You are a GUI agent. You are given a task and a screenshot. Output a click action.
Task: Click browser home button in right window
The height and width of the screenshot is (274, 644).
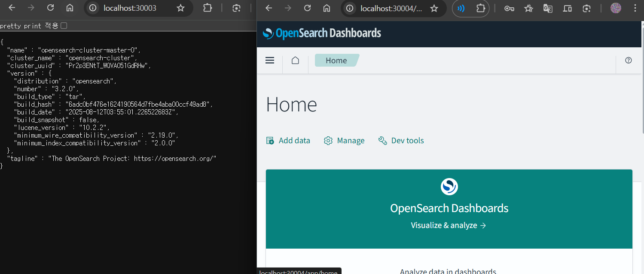pos(327,8)
